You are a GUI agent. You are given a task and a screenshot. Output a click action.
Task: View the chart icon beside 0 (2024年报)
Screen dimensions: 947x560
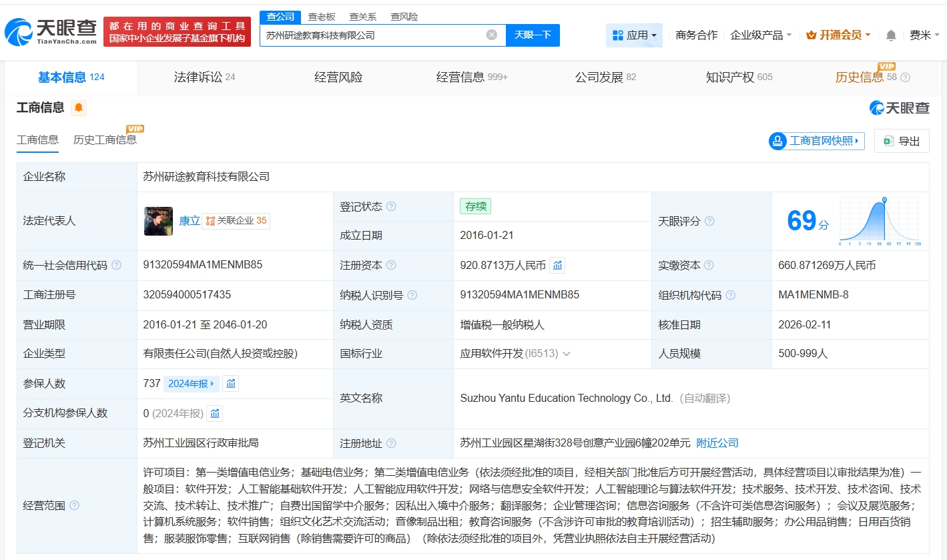click(x=215, y=413)
